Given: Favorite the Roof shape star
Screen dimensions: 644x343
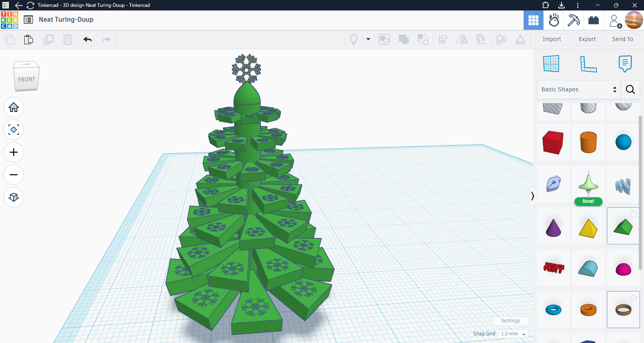Looking at the screenshot, I should 633,214.
